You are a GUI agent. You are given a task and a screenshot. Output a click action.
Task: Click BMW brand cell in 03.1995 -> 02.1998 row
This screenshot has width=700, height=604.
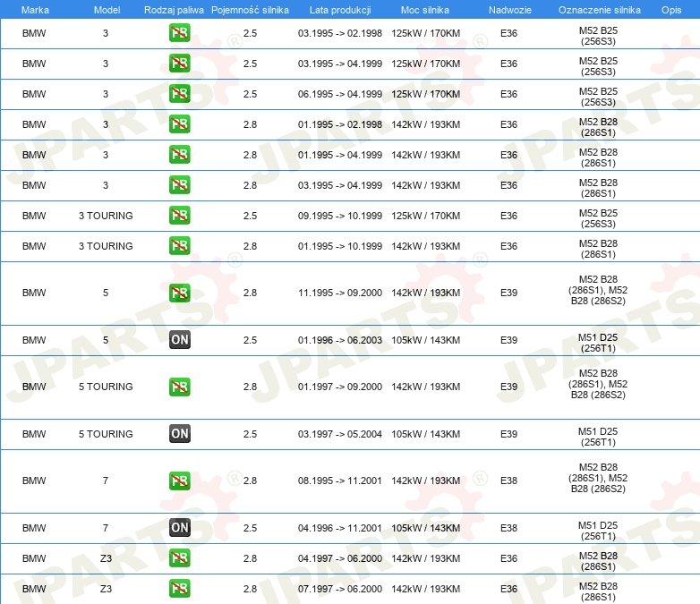coord(34,33)
